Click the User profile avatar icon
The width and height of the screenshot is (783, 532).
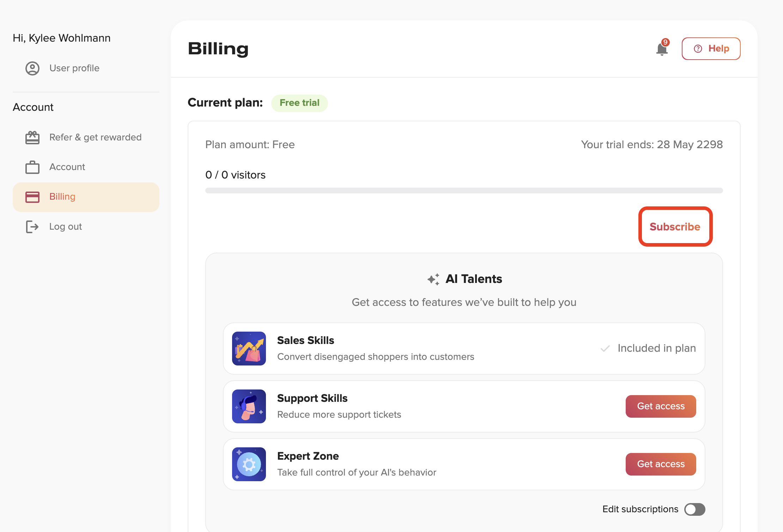pos(32,68)
